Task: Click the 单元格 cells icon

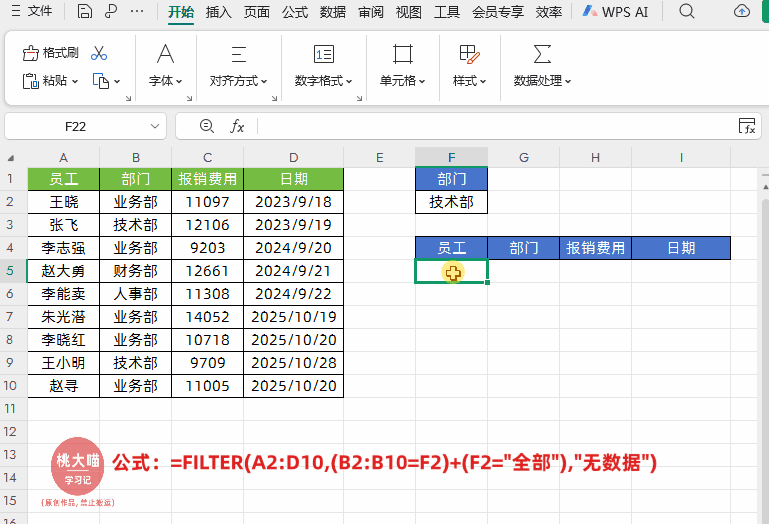Action: pos(403,53)
